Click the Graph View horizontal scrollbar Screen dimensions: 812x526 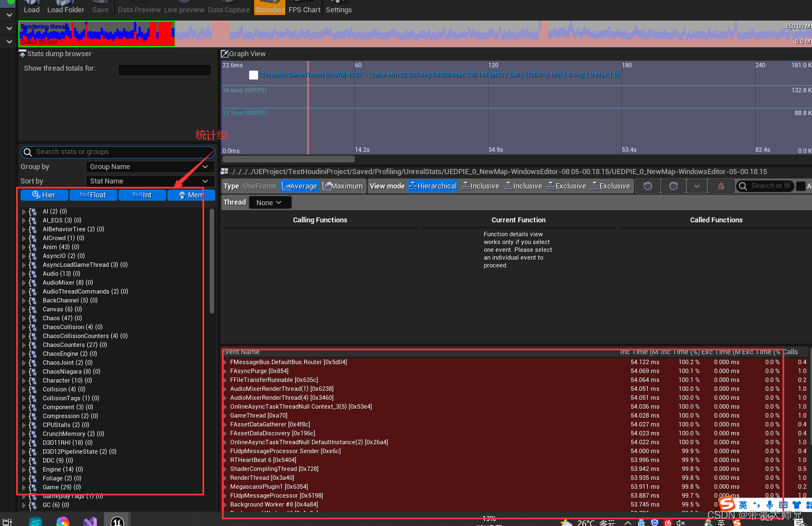coord(288,159)
